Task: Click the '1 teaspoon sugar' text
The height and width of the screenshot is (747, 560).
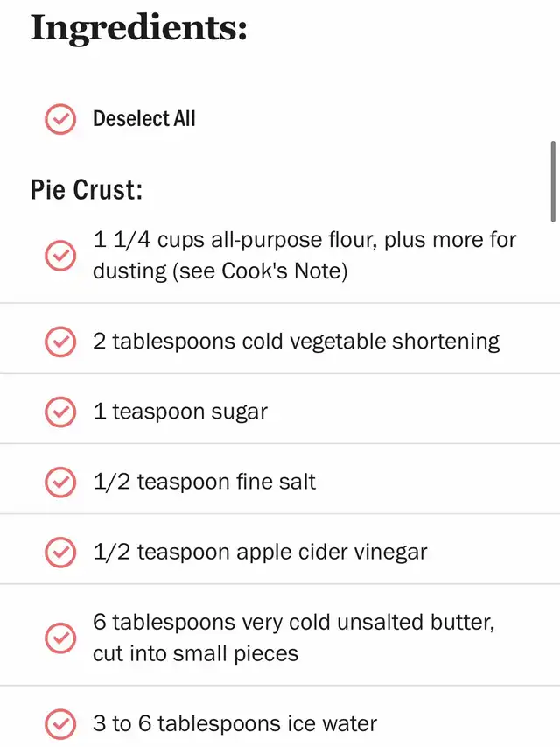Action: point(180,412)
